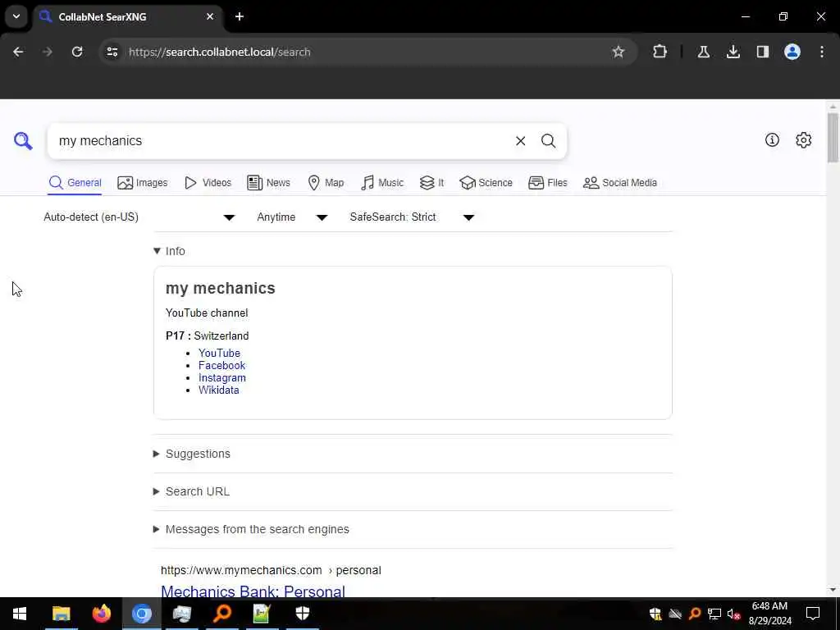Screen dimensions: 840x630
Task: Open browser downloads icon
Action: [x=733, y=52]
